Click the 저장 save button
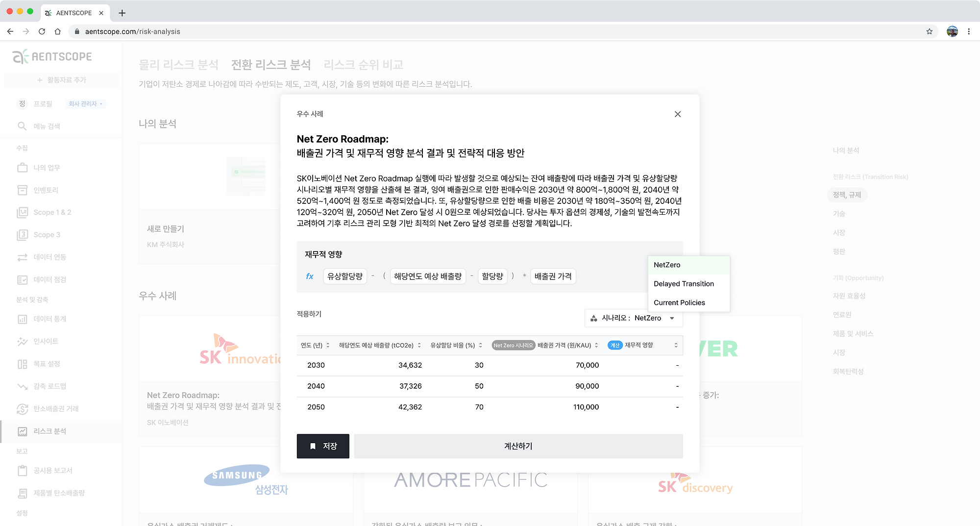980x526 pixels. coord(323,446)
